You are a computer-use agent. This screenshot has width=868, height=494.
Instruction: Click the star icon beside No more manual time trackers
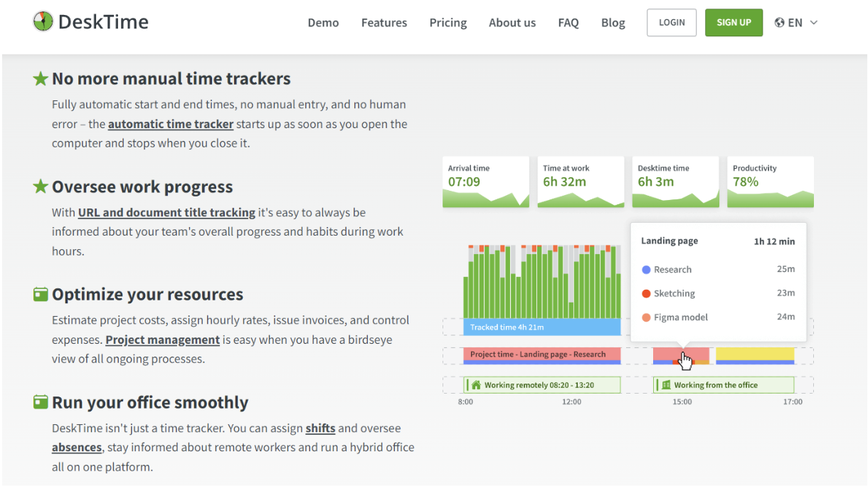[41, 78]
